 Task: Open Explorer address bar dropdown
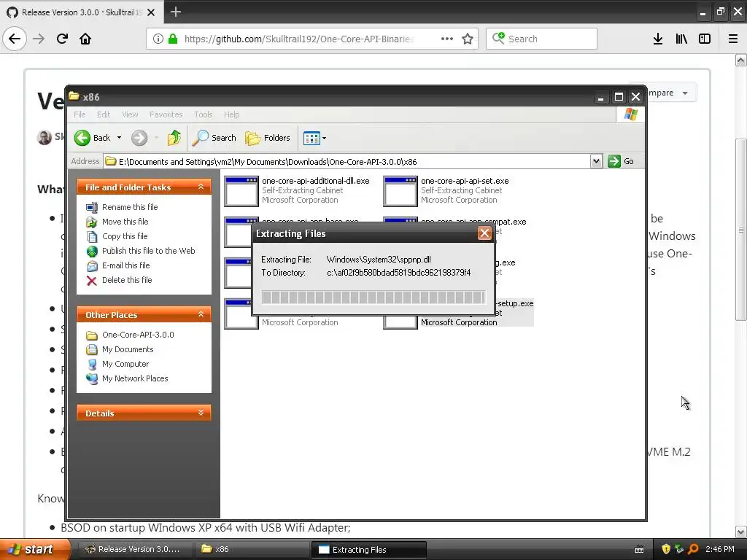(596, 161)
